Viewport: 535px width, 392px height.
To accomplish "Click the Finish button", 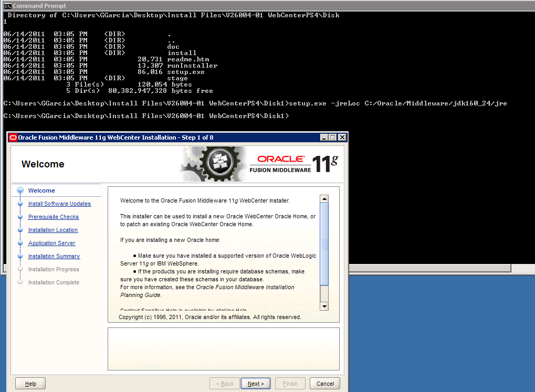I will point(290,383).
